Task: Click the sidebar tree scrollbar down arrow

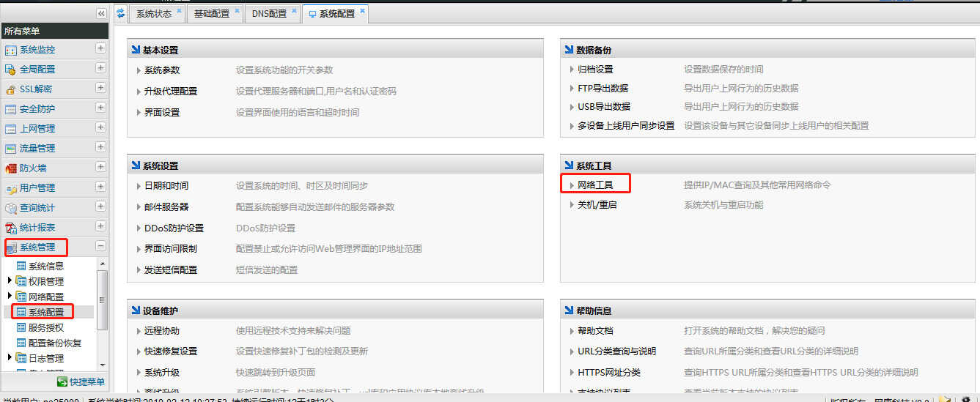Action: coord(102,364)
